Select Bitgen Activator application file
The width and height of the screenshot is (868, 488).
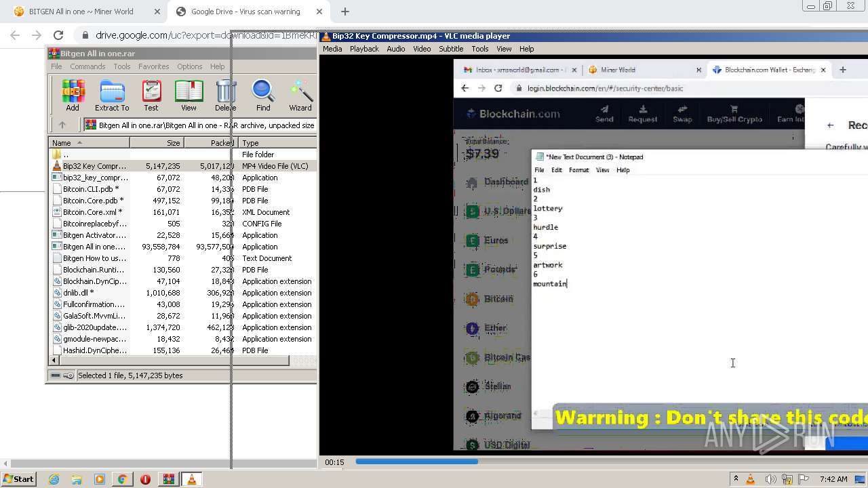click(183, 235)
